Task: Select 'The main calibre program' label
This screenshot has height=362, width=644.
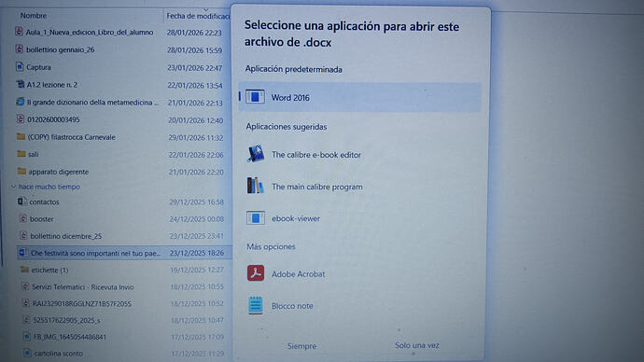Action: point(317,187)
